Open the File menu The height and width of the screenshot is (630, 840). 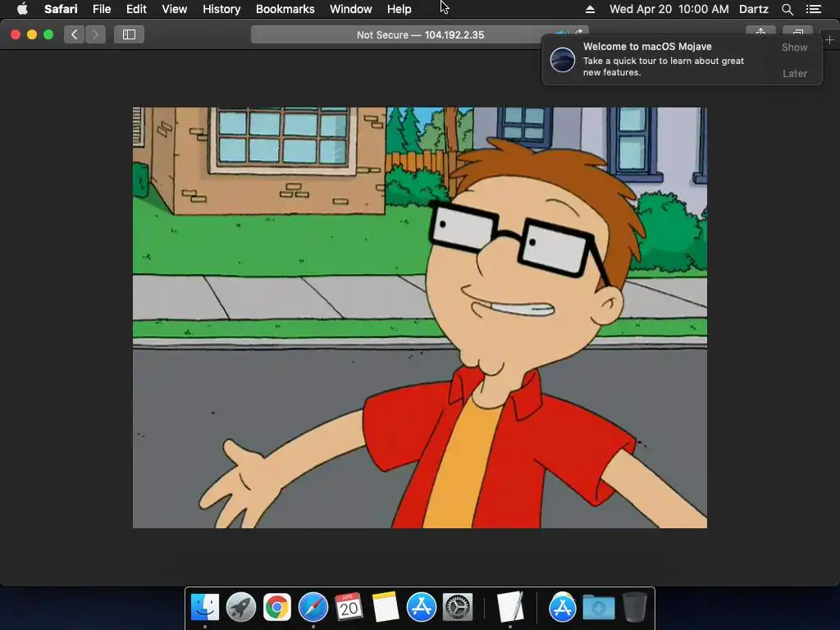[x=102, y=9]
